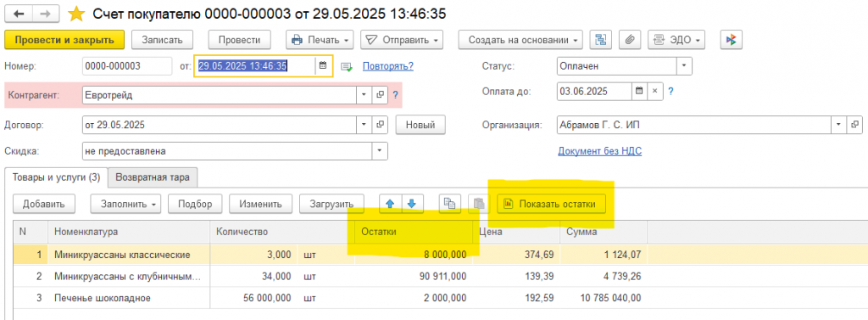Viewport: 868px width, 320px height.
Task: Click the Сумма column header
Action: point(604,232)
